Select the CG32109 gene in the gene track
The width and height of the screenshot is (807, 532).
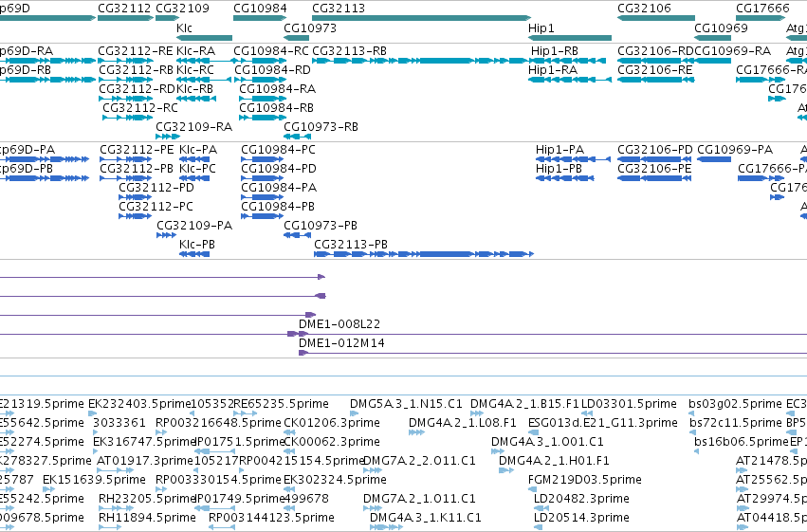click(x=167, y=18)
